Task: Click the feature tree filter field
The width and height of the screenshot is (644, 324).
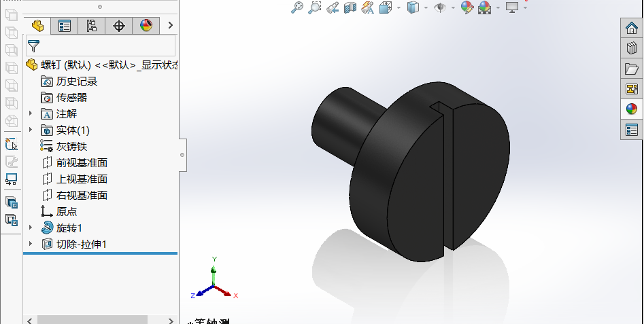Action: [x=101, y=46]
